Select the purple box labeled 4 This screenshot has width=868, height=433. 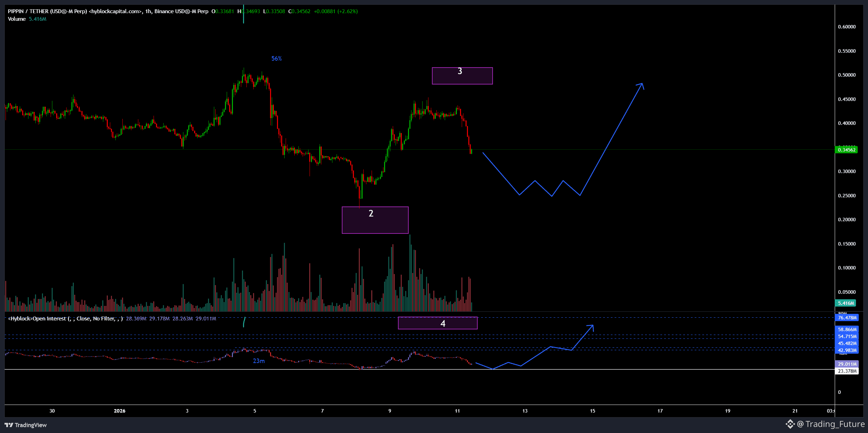437,323
